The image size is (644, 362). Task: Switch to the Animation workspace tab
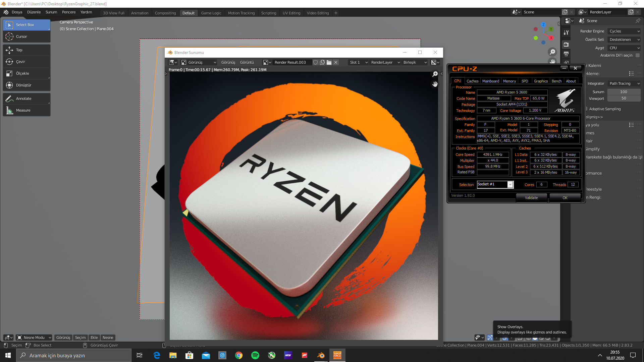click(140, 13)
